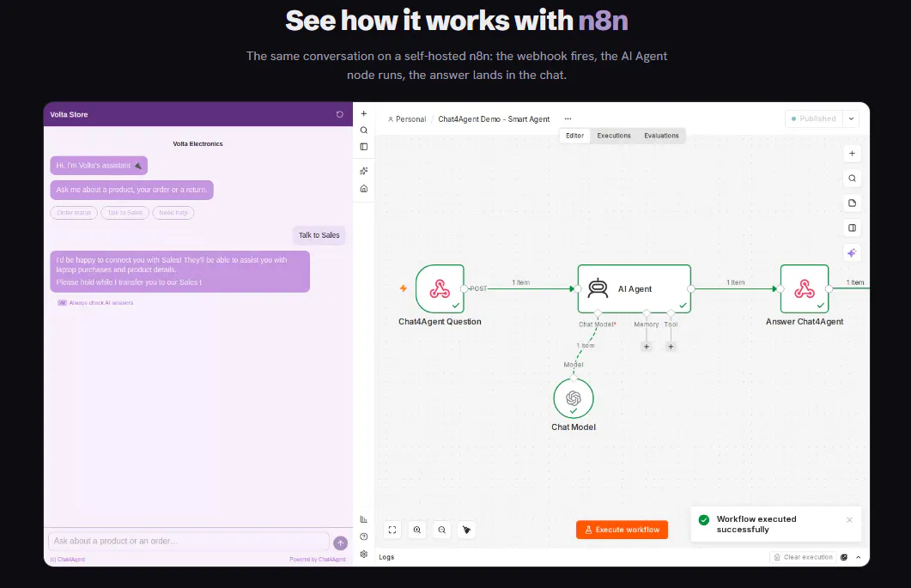Viewport: 911px width, 588px height.
Task: Refresh the Volta Store chat
Action: tap(340, 114)
